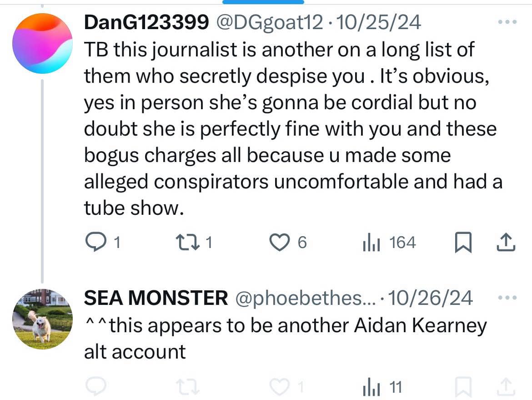Share SEA MONSTER's reply
Viewport: 532px width, 400px height.
[506, 387]
